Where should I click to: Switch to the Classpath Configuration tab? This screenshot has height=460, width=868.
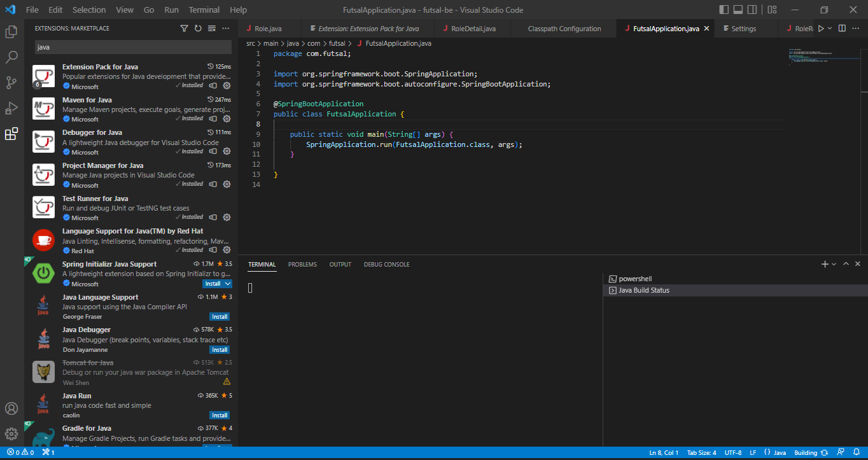[x=564, y=29]
